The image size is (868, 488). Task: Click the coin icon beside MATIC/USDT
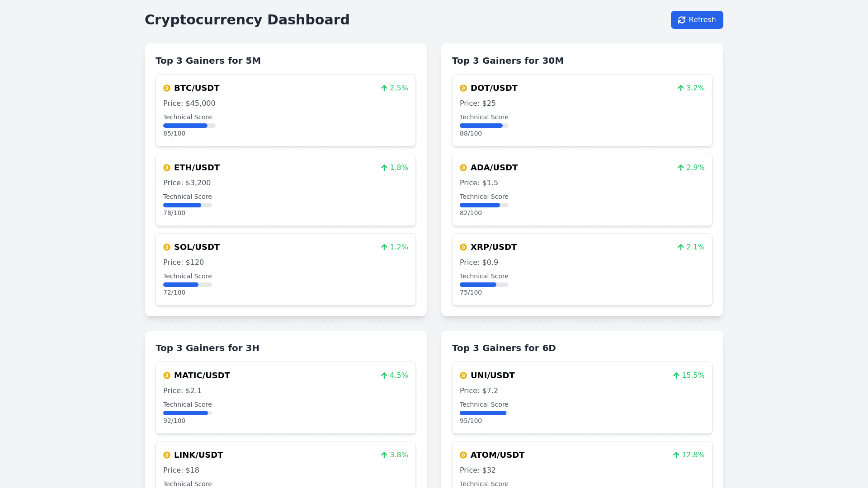point(167,375)
